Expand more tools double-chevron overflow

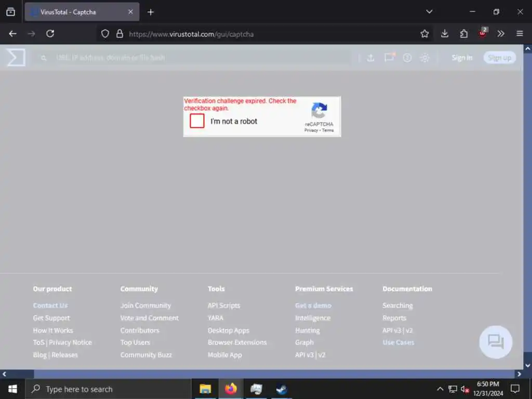tap(501, 34)
